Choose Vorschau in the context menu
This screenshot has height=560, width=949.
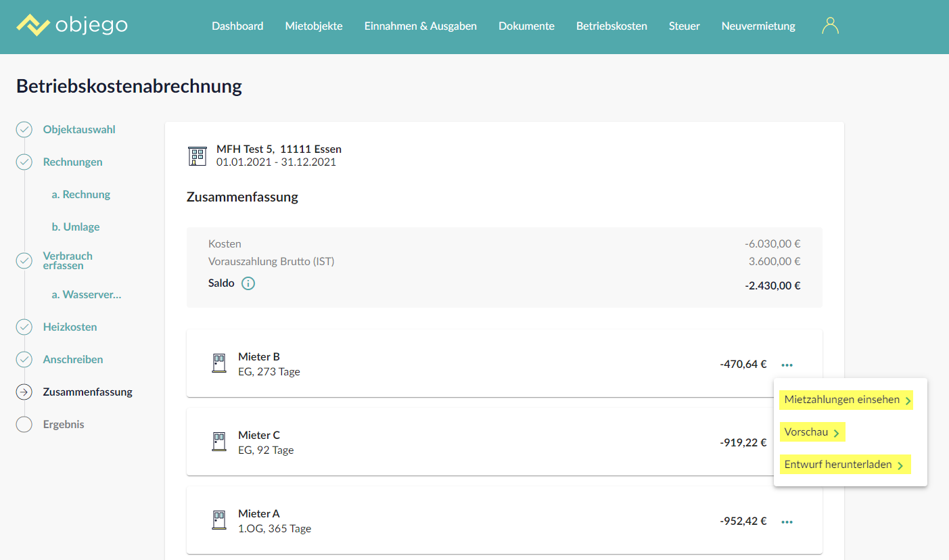point(812,432)
